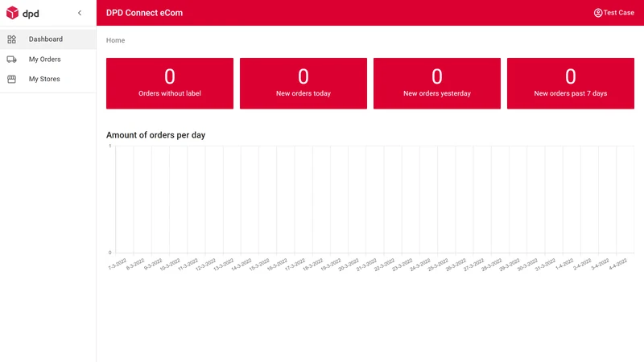Open the My Stores page

[48, 79]
